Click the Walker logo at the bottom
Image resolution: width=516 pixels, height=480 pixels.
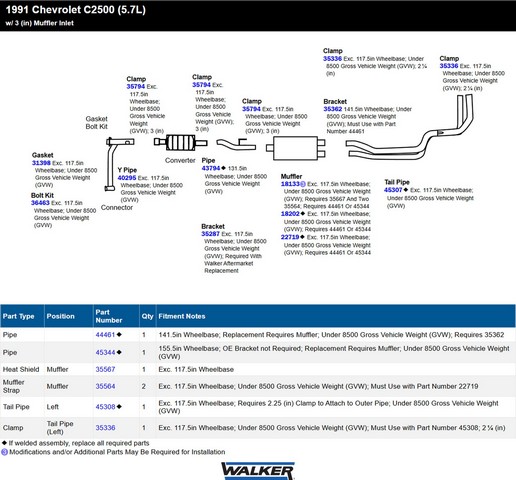258,471
